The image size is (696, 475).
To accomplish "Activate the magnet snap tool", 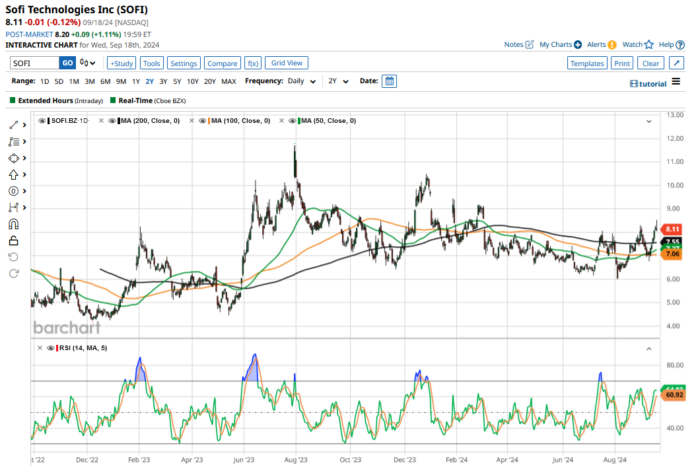I will (x=14, y=224).
